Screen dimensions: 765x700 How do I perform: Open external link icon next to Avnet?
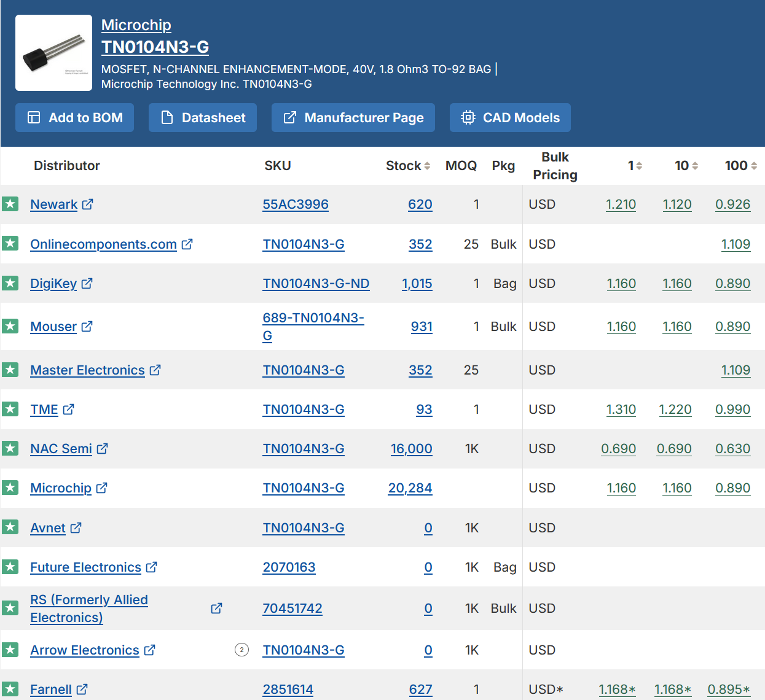[x=76, y=527]
